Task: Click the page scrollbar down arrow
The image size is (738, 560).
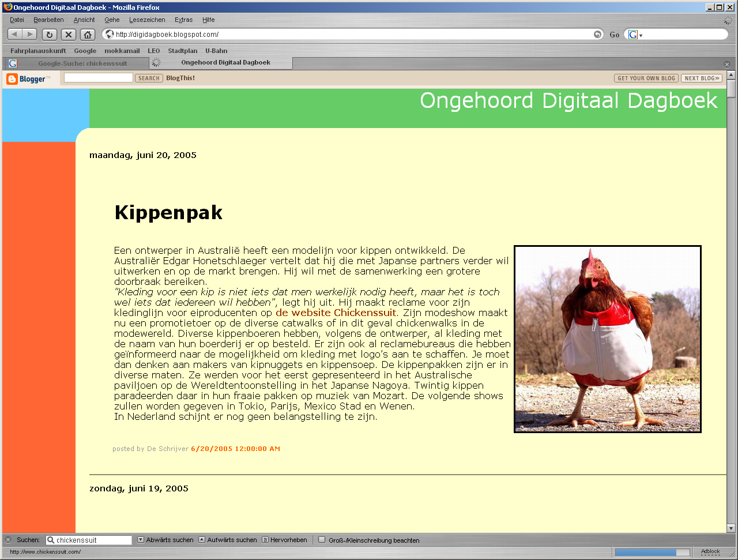Action: point(731,528)
